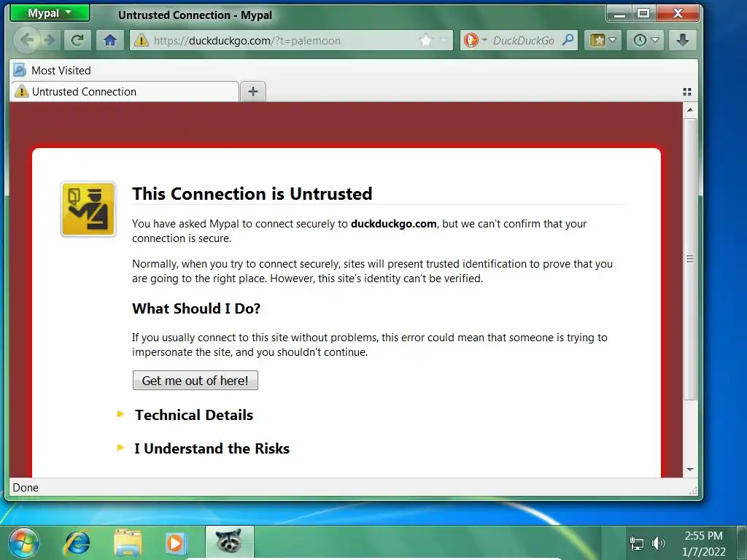
Task: Open Windows Media Player from taskbar
Action: point(177,543)
